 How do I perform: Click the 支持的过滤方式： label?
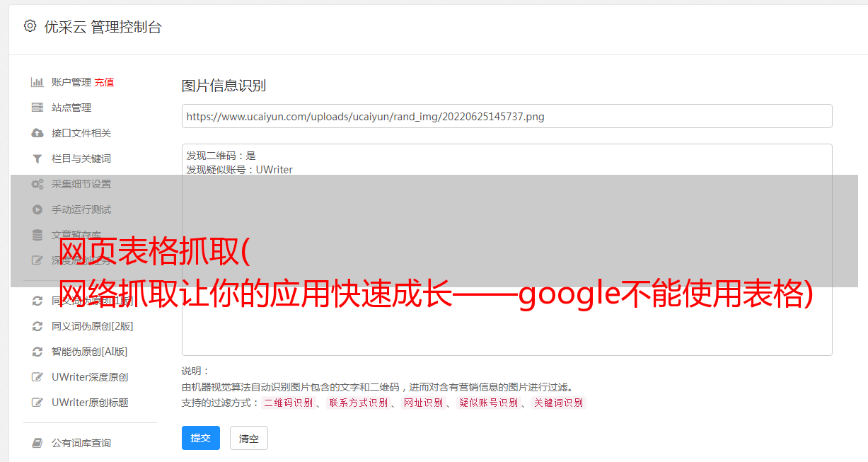tap(220, 403)
